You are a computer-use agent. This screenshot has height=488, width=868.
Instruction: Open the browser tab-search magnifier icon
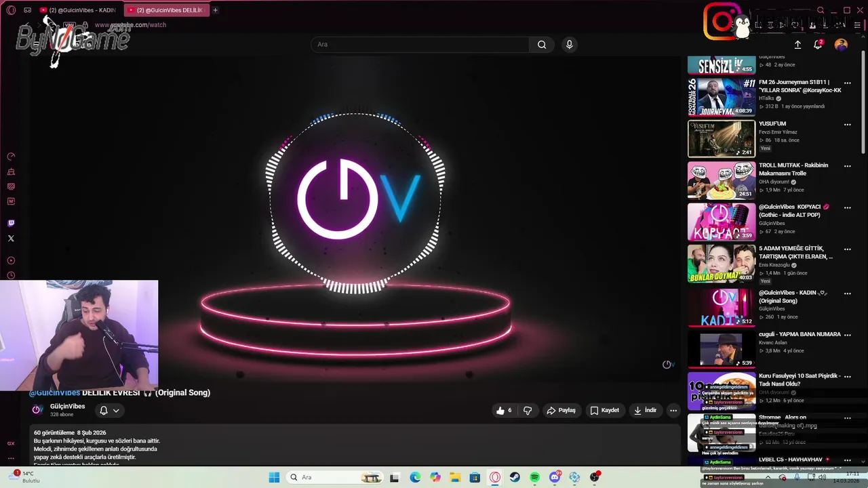click(821, 10)
